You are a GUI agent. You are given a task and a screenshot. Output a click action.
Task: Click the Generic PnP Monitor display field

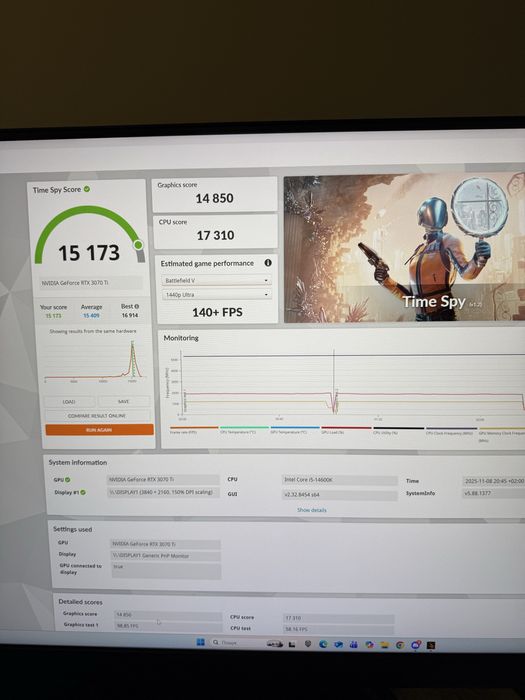[165, 556]
